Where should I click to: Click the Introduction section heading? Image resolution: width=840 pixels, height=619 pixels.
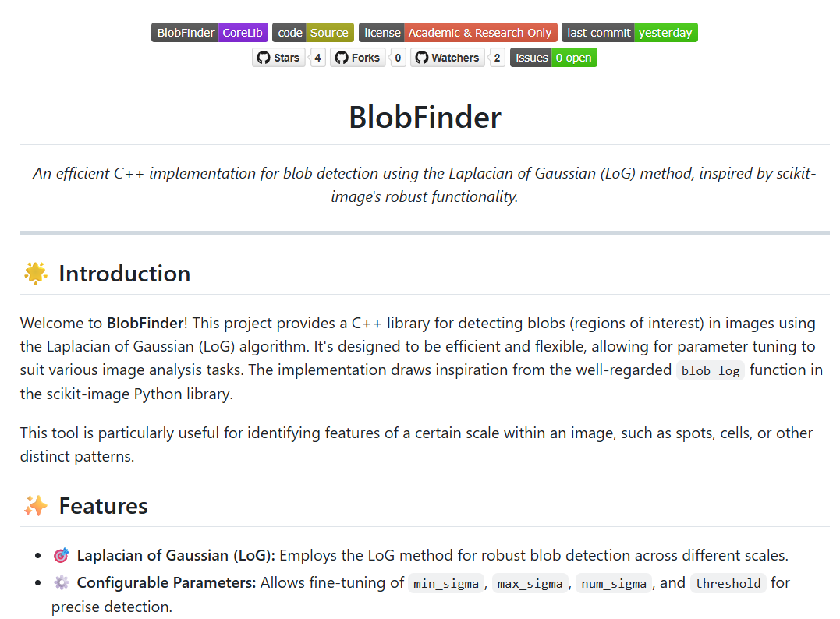(124, 274)
